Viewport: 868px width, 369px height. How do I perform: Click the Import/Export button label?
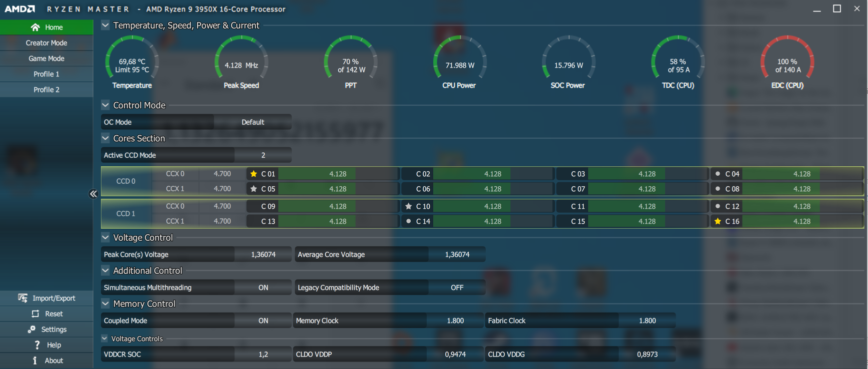click(x=54, y=298)
